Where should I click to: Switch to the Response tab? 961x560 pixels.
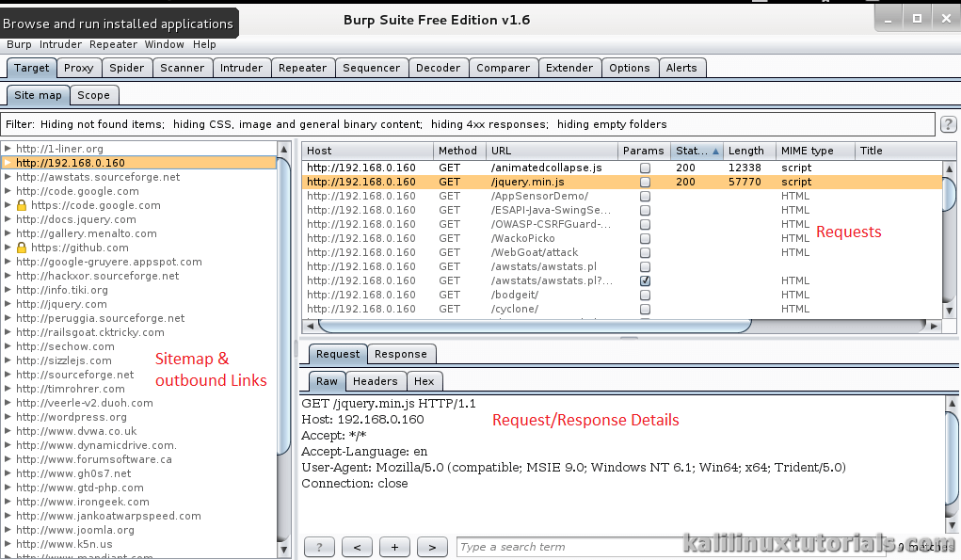click(x=401, y=354)
